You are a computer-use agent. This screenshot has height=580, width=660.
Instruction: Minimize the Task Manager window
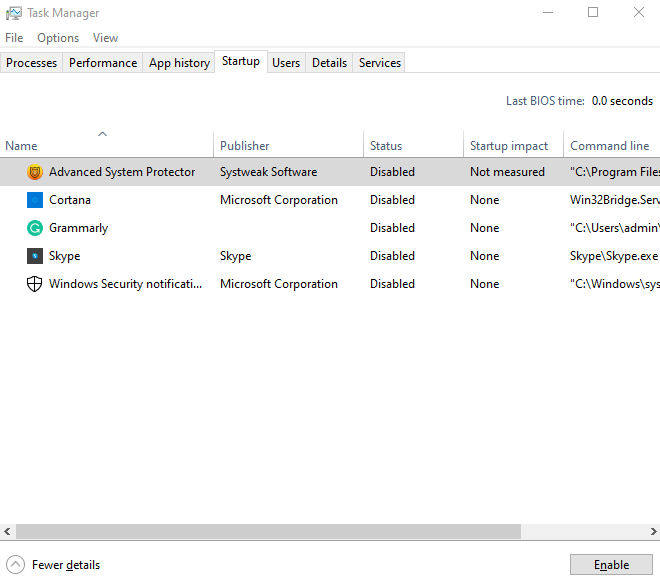(x=548, y=13)
